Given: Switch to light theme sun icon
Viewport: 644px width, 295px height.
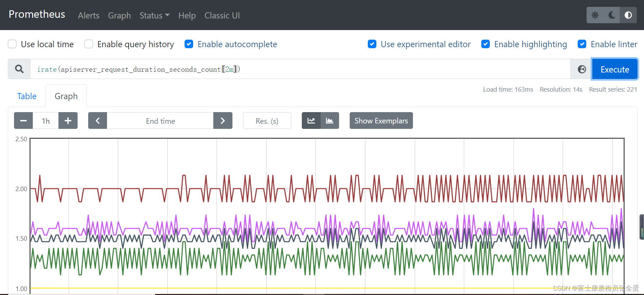Looking at the screenshot, I should coord(595,15).
